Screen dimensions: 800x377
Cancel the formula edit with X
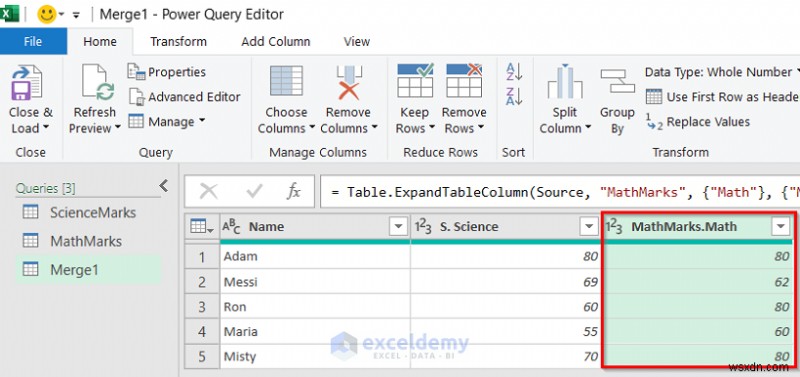coord(208,192)
